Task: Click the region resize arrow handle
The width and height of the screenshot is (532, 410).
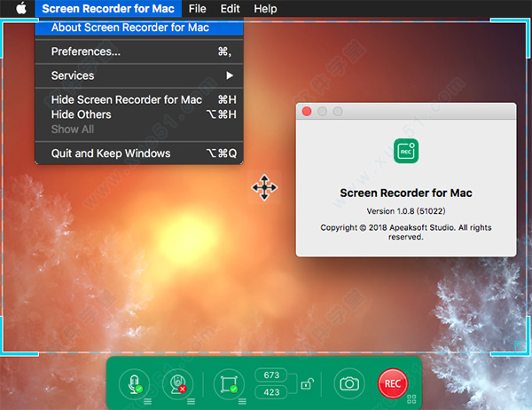Action: point(520,346)
